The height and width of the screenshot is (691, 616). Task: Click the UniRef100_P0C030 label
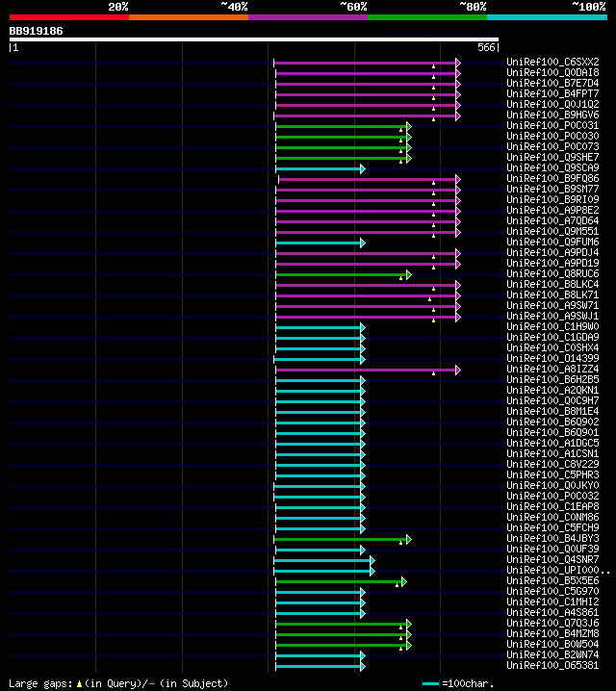pyautogui.click(x=552, y=136)
